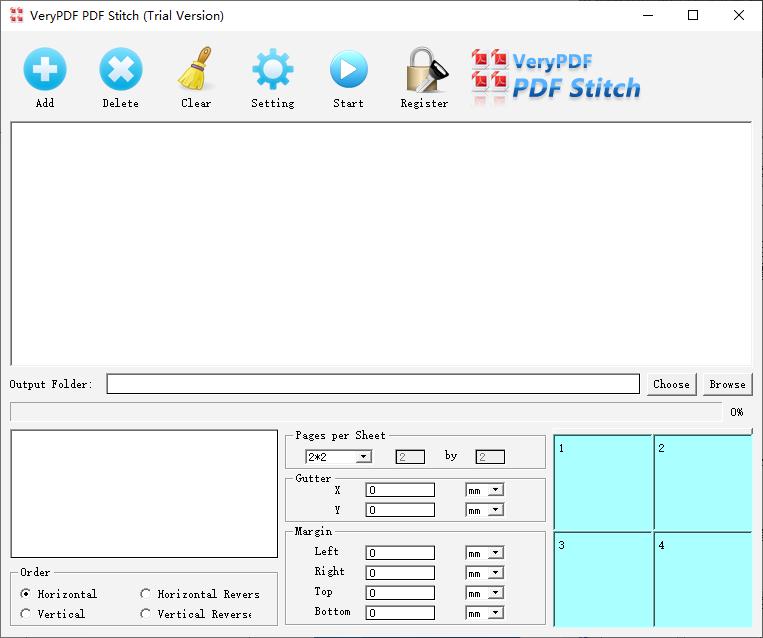This screenshot has width=763, height=638.
Task: Click the Start play icon
Action: tap(348, 69)
